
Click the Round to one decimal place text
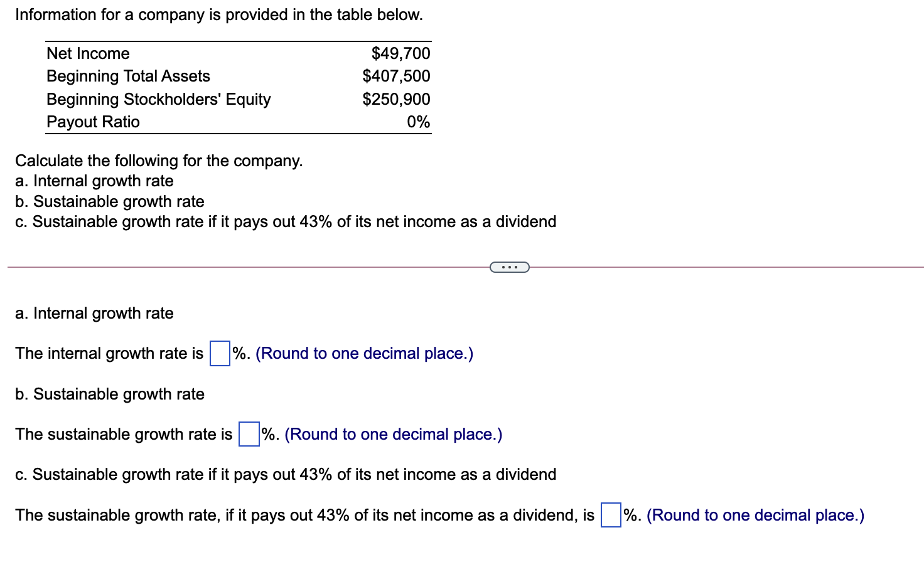[x=363, y=353]
